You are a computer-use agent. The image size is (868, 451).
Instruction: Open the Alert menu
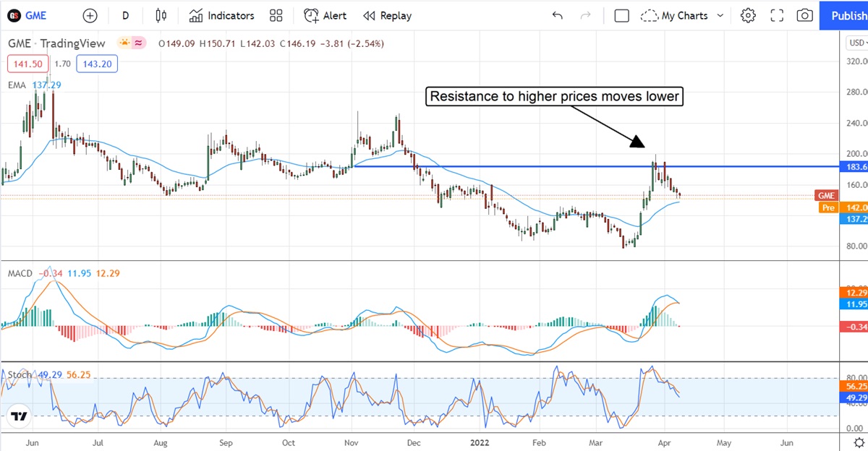pos(325,15)
